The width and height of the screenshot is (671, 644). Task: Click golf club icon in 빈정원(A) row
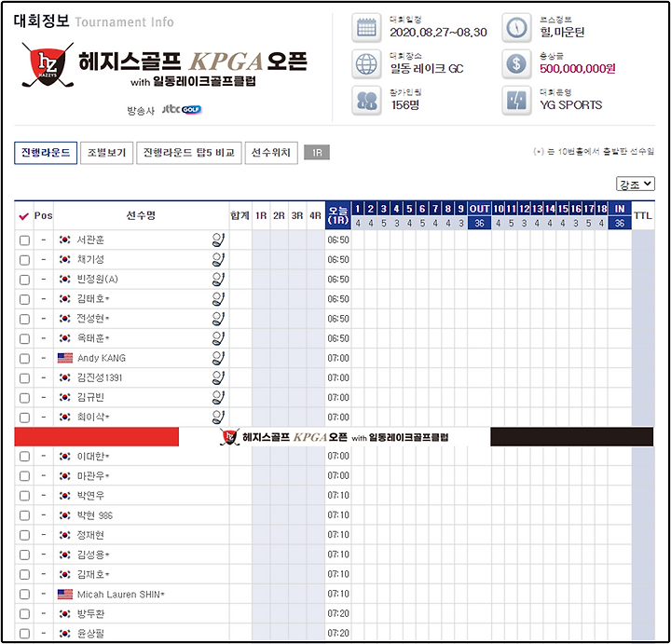(218, 279)
